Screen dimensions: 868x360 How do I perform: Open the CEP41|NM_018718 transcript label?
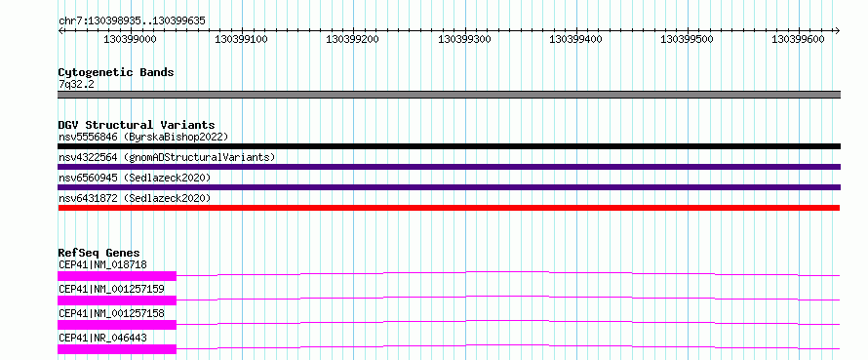coord(102,264)
